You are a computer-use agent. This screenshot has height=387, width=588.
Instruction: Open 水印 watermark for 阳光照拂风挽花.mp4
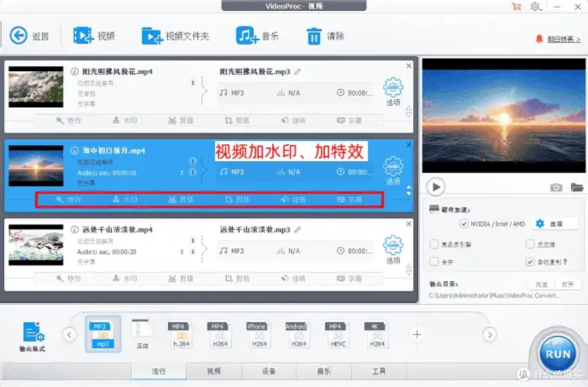click(x=125, y=120)
